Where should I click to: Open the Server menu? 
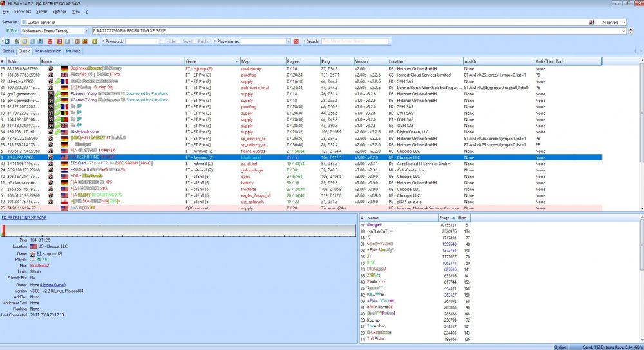click(41, 12)
